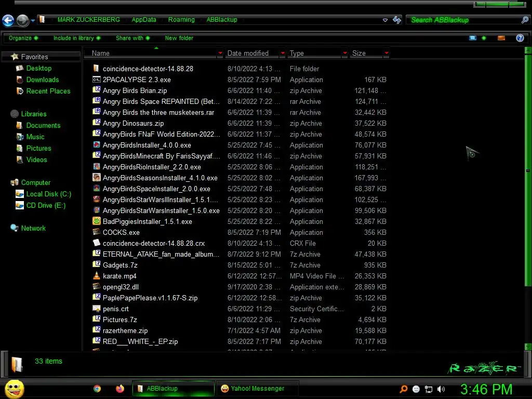The width and height of the screenshot is (532, 399).
Task: Sort by the Date modified column header
Action: 248,54
